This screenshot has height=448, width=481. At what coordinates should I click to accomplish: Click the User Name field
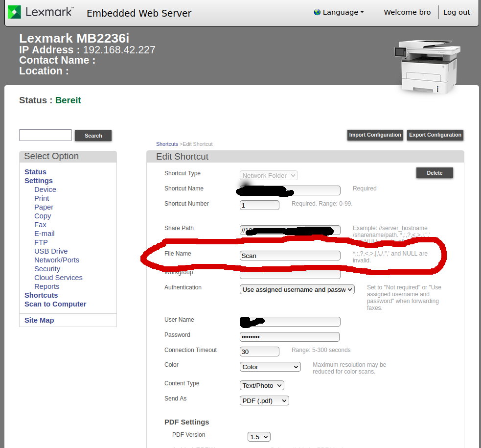tap(290, 322)
